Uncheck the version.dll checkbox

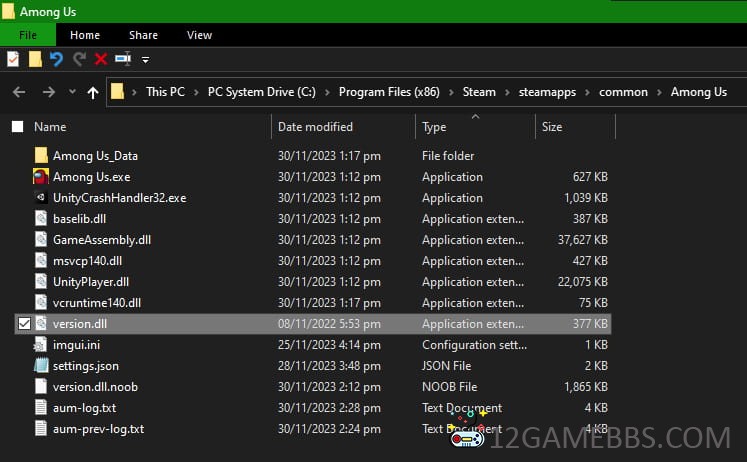point(24,324)
